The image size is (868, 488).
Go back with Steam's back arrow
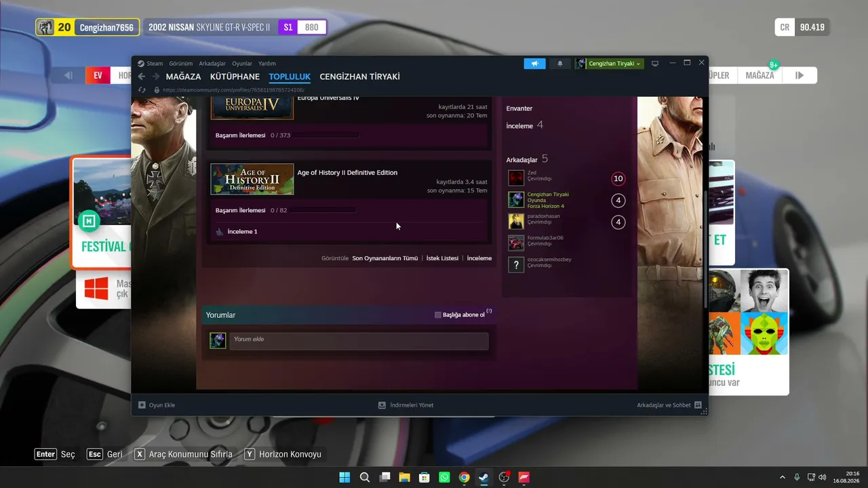142,77
